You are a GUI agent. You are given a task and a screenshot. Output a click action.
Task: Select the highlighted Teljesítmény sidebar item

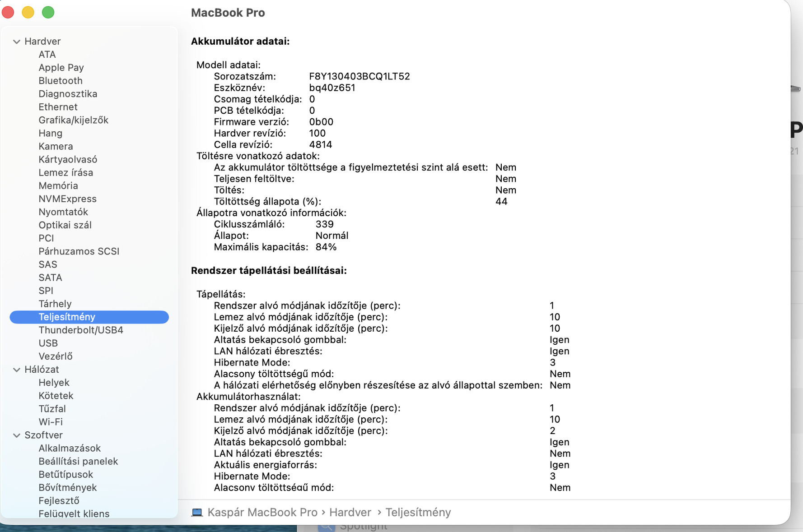point(89,317)
